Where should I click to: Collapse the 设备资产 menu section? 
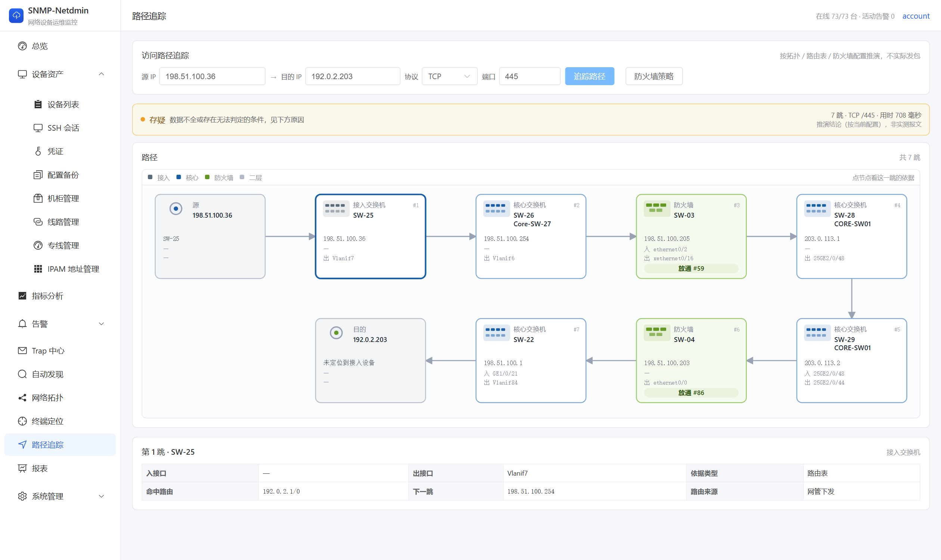pyautogui.click(x=101, y=74)
